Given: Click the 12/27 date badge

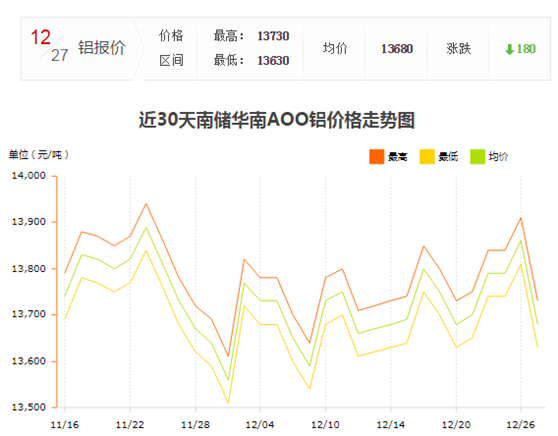Looking at the screenshot, I should click(x=49, y=46).
